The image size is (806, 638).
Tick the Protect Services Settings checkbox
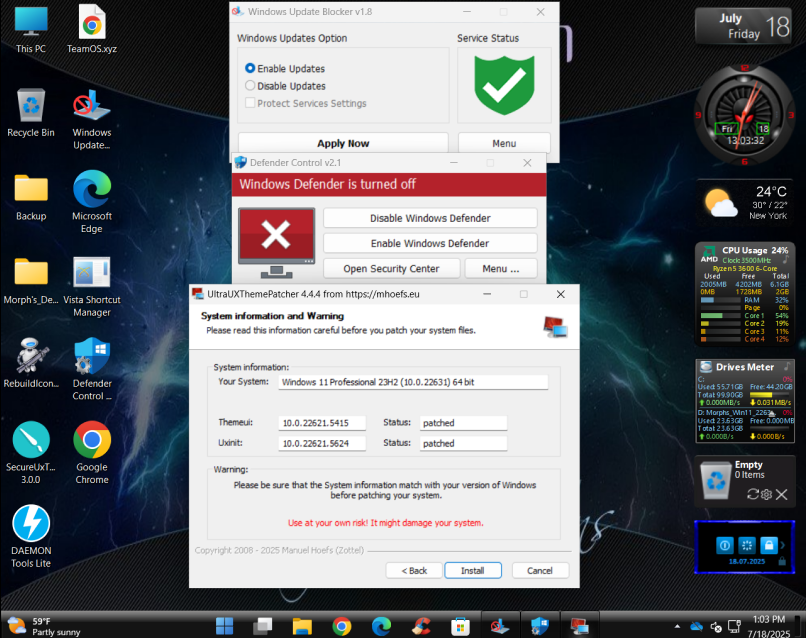pos(250,102)
